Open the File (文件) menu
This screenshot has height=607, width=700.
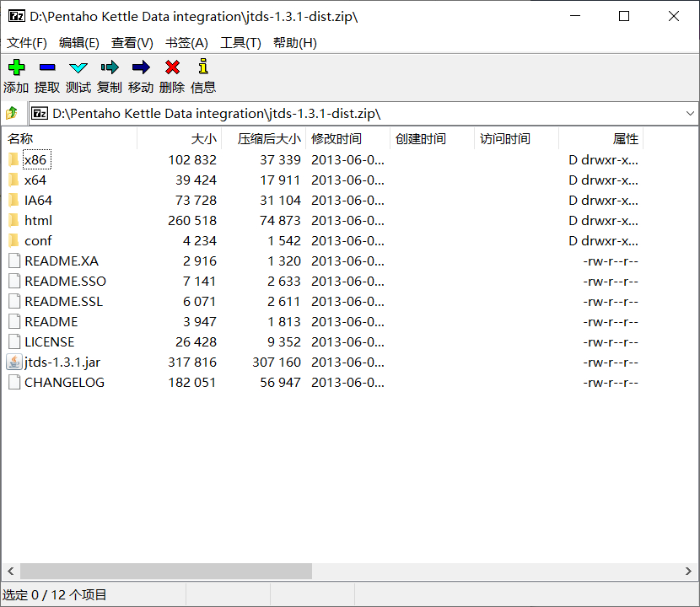(x=27, y=43)
